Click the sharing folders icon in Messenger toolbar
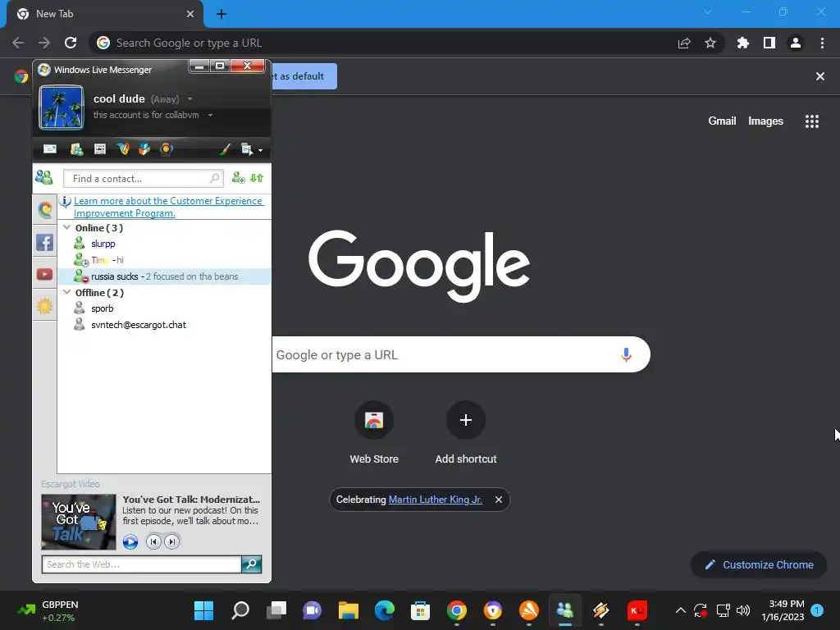The image size is (840, 630). tap(76, 149)
